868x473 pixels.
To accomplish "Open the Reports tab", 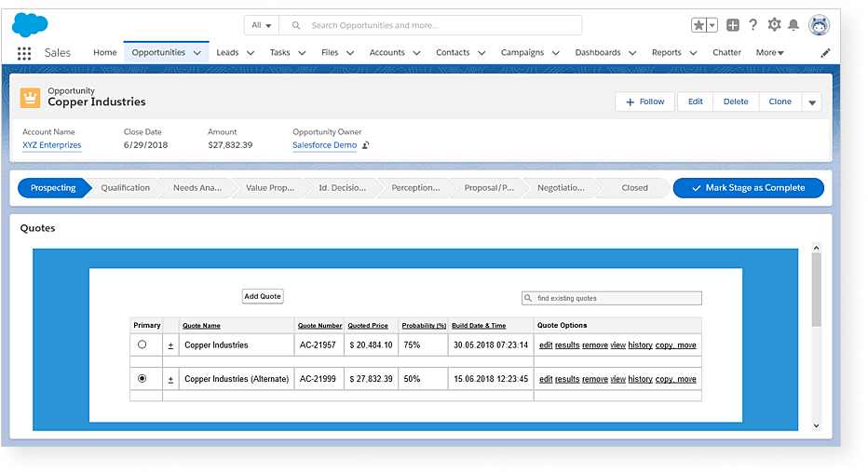I will coord(666,52).
